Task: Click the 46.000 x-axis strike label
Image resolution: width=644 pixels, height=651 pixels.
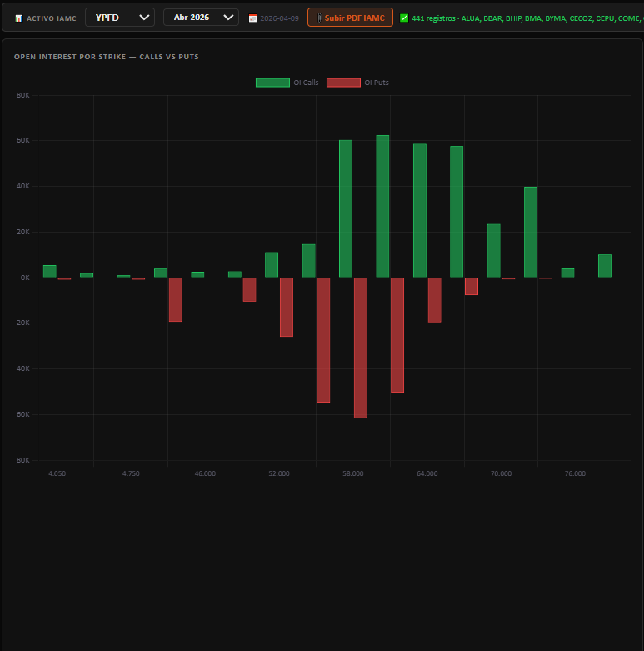Action: (205, 473)
